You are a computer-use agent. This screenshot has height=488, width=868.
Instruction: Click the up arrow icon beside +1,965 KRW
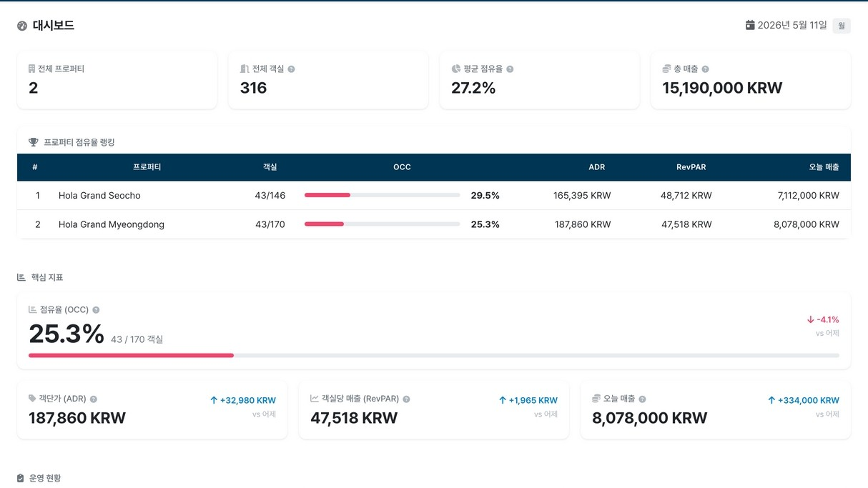click(x=503, y=401)
